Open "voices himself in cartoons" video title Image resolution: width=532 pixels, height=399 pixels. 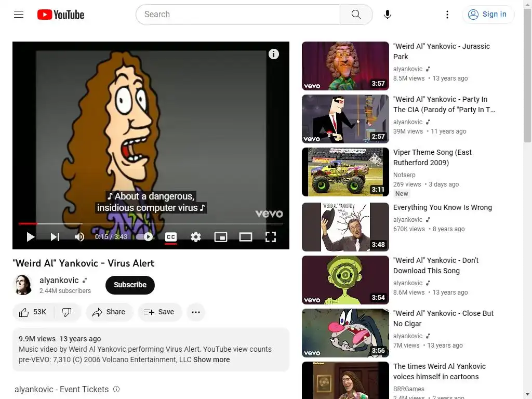(440, 371)
